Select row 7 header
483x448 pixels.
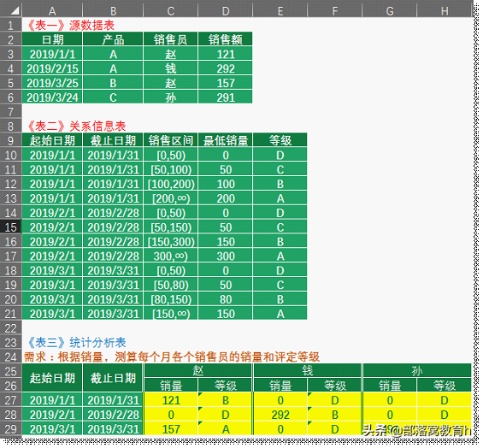coord(11,111)
